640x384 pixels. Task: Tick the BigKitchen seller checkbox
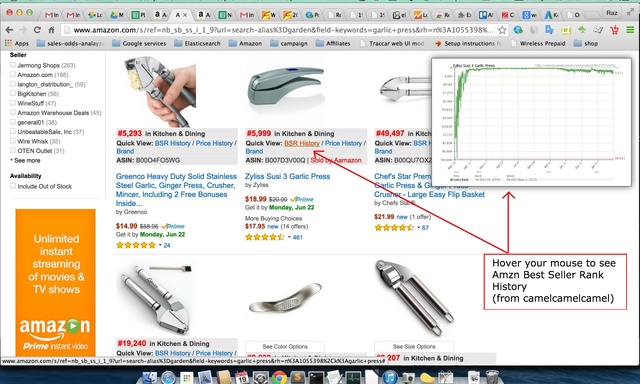pyautogui.click(x=13, y=93)
